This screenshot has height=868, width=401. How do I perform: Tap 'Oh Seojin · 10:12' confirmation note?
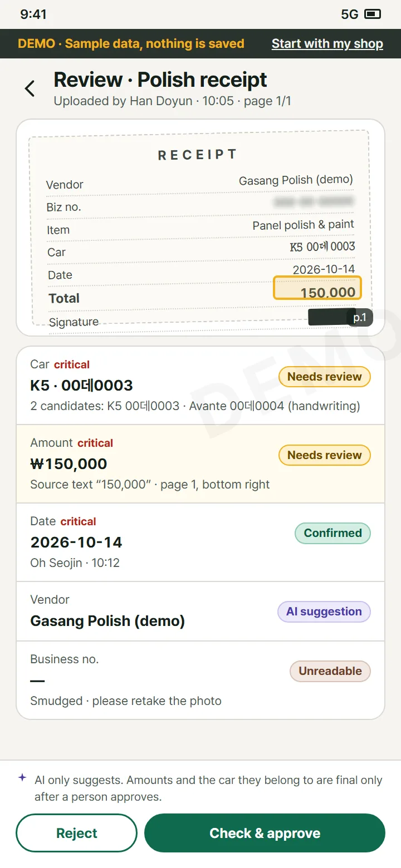click(75, 563)
